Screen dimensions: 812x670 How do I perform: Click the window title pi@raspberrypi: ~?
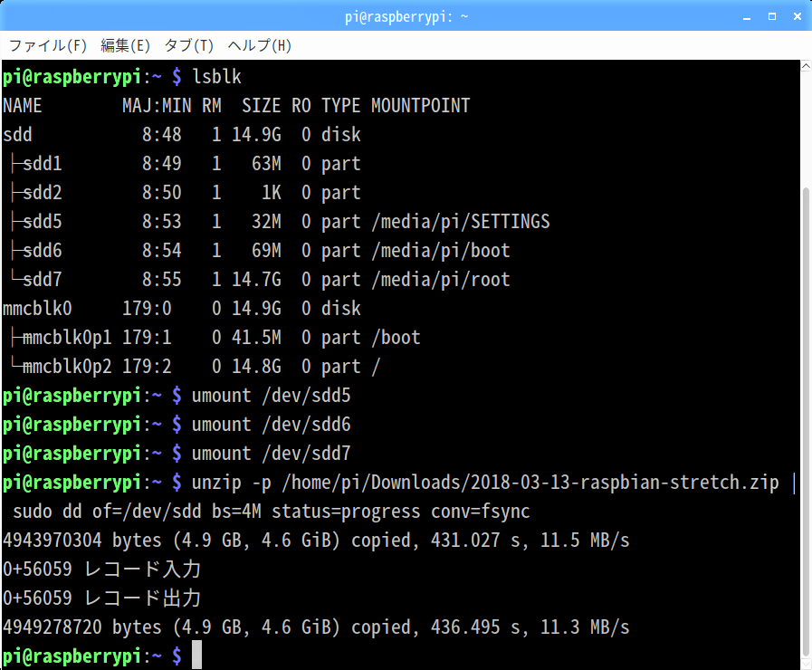coord(406,16)
